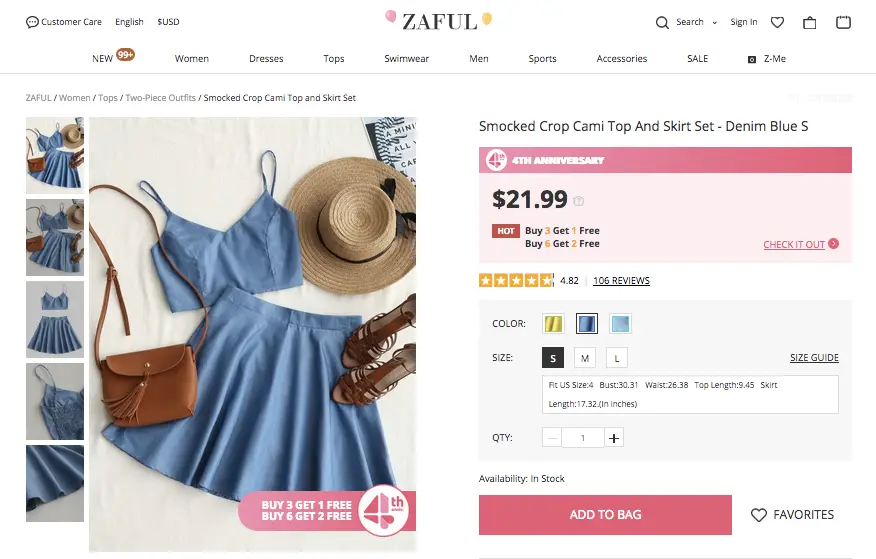Select size L option

[617, 358]
